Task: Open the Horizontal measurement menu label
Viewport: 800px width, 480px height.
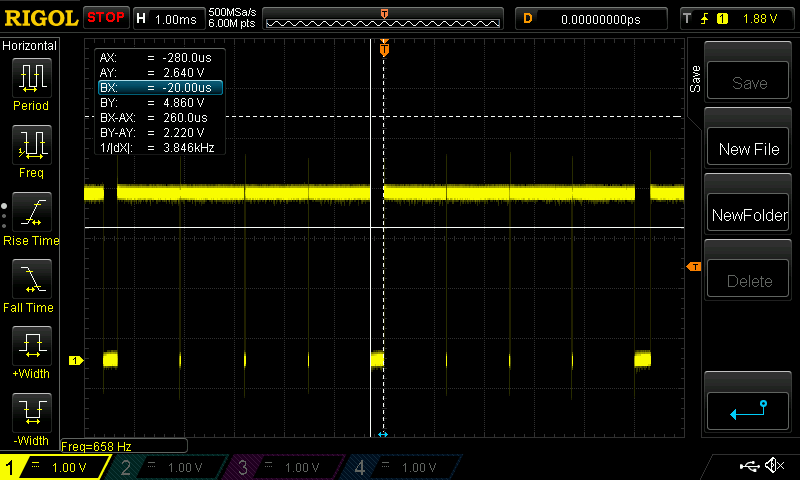Action: (x=30, y=46)
